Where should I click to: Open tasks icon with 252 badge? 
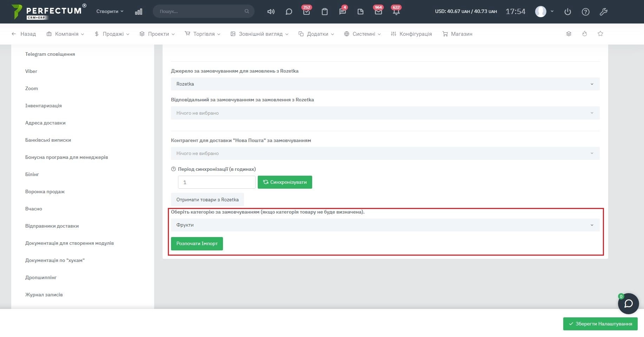307,12
